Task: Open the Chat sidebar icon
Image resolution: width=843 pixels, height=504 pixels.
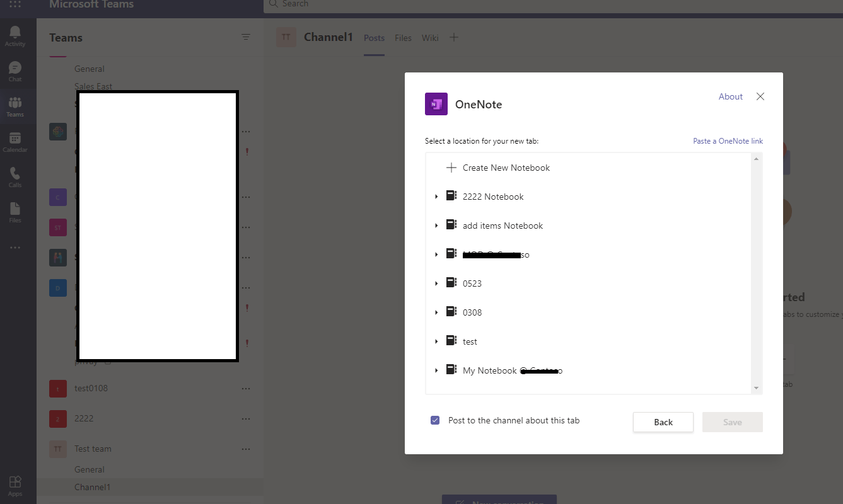Action: tap(15, 67)
